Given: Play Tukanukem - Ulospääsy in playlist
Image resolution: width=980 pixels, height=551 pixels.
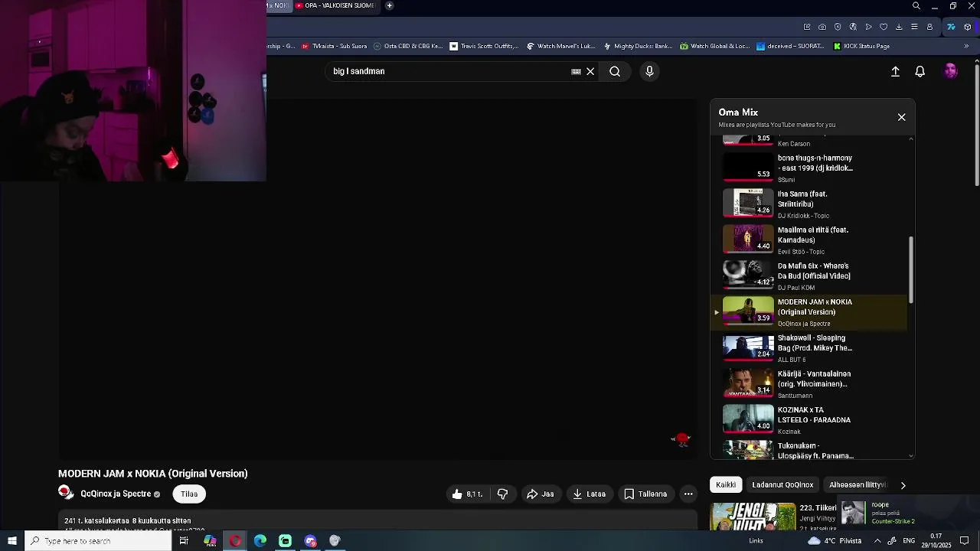Looking at the screenshot, I should [810, 448].
